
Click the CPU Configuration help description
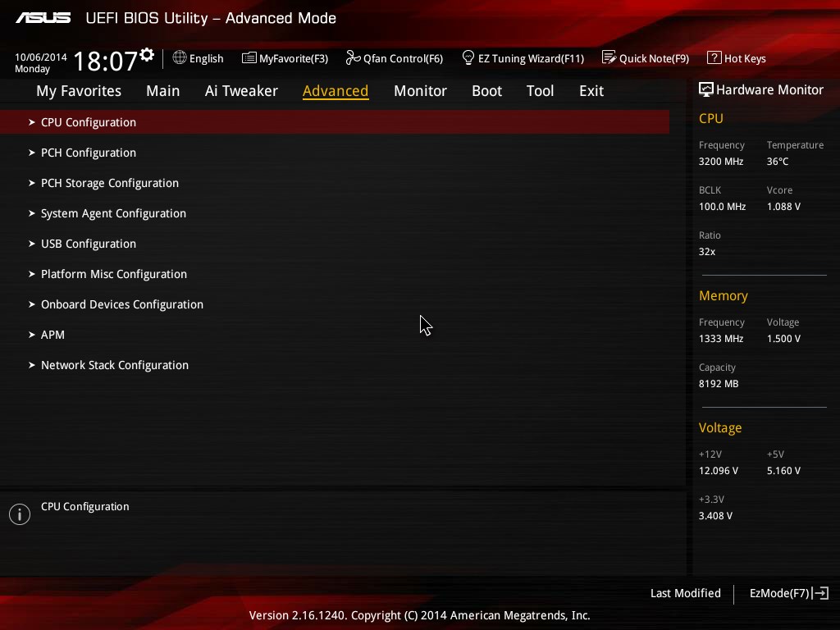point(84,506)
